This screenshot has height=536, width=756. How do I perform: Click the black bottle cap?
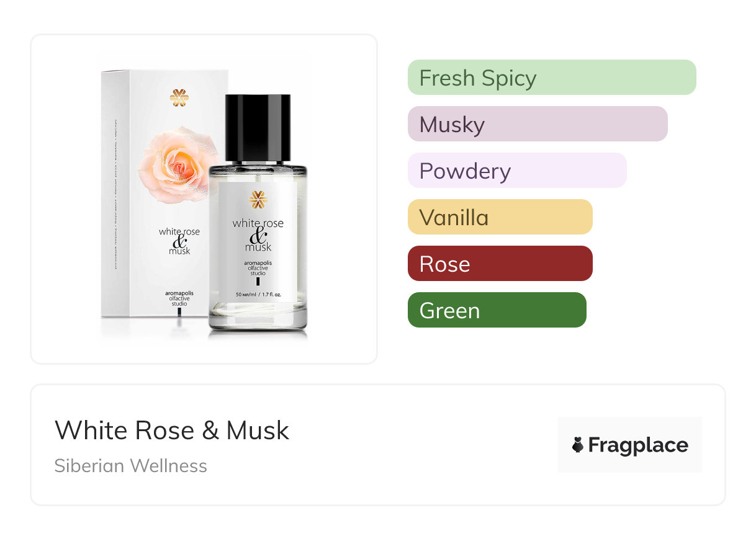pos(258,128)
